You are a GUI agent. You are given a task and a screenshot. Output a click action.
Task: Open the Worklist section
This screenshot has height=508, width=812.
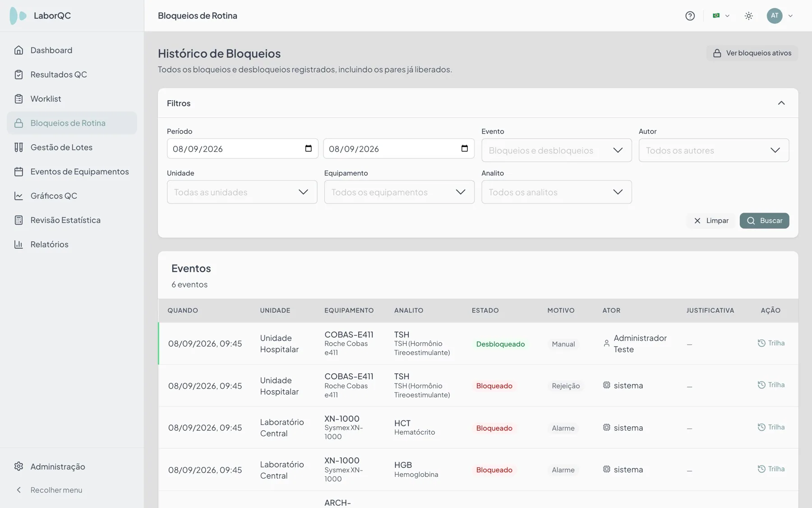pos(72,99)
